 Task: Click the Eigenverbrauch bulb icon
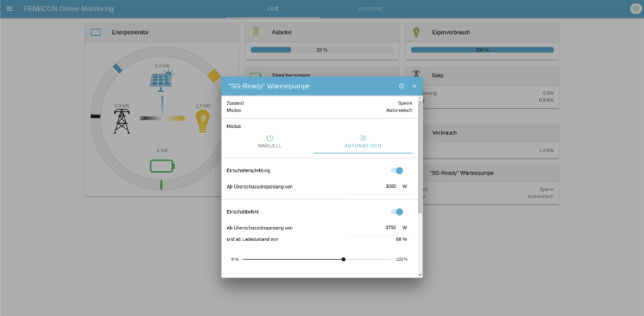pos(417,32)
